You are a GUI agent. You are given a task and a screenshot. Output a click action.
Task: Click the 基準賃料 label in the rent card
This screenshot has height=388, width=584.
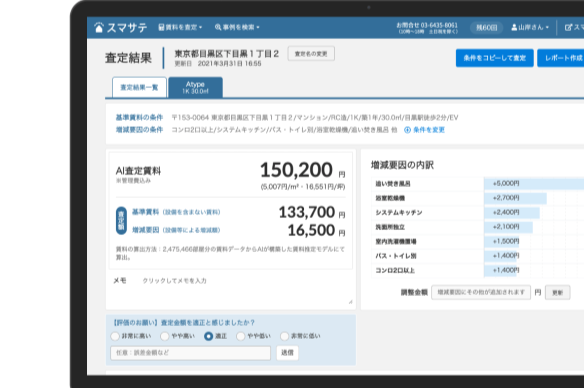coord(146,212)
